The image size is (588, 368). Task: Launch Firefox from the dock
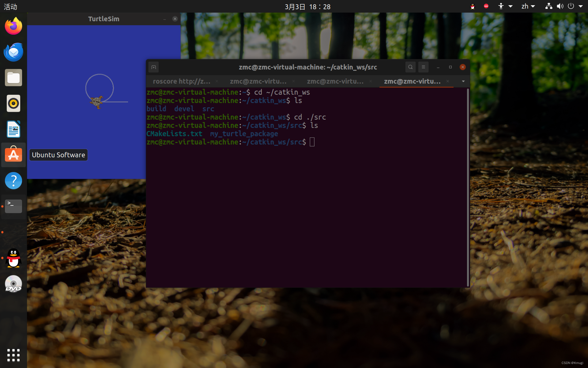[13, 26]
